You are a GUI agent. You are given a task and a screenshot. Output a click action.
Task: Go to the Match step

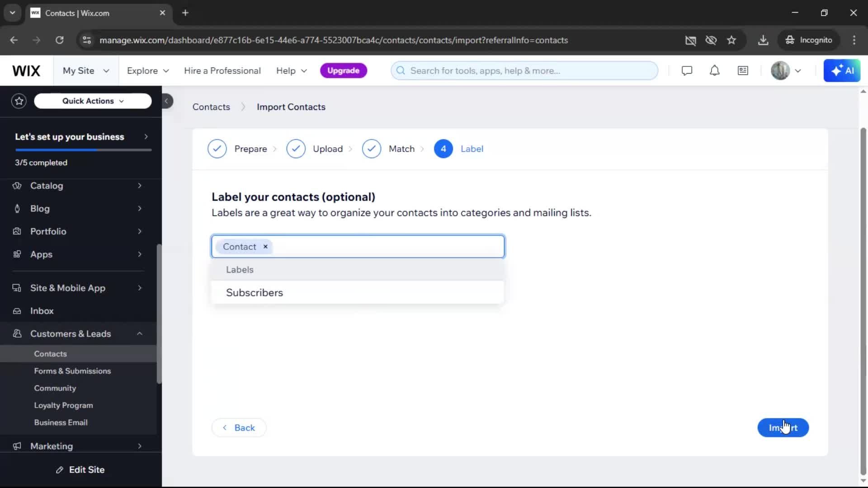pyautogui.click(x=388, y=149)
